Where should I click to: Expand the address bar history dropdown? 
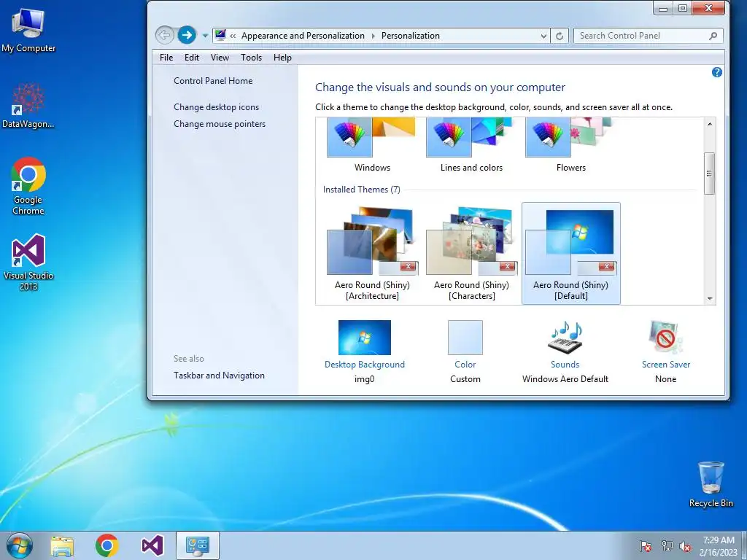543,36
